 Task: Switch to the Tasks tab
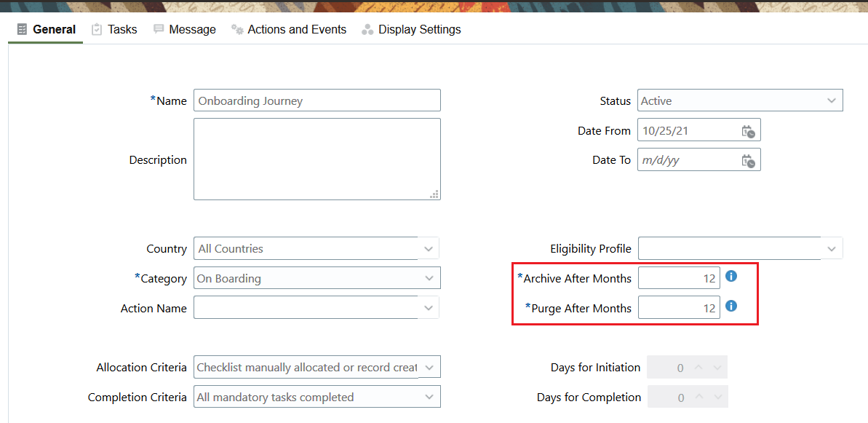click(114, 30)
